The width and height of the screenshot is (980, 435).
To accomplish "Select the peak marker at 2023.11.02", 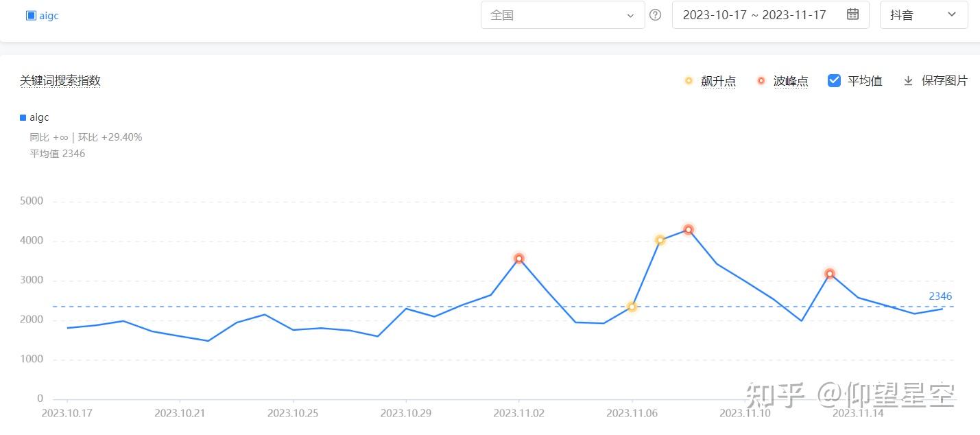I will coord(519,259).
